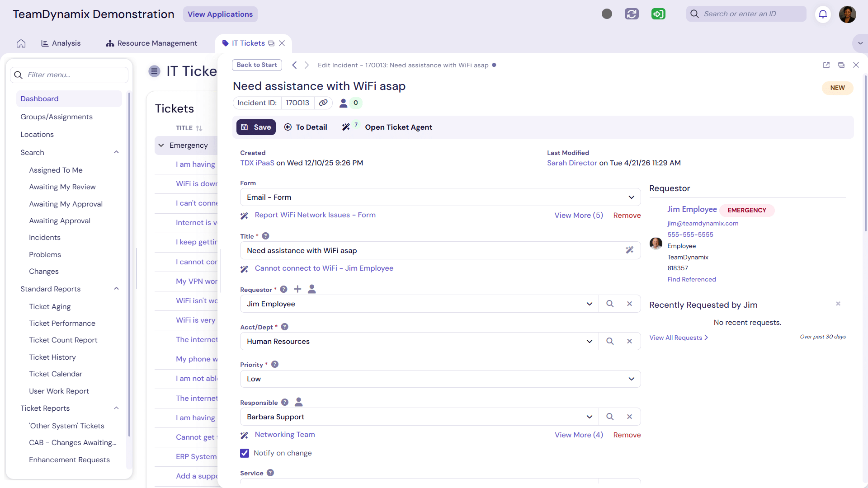Click the sidebar vertical scrollbar
The width and height of the screenshot is (868, 488).
(x=129, y=264)
